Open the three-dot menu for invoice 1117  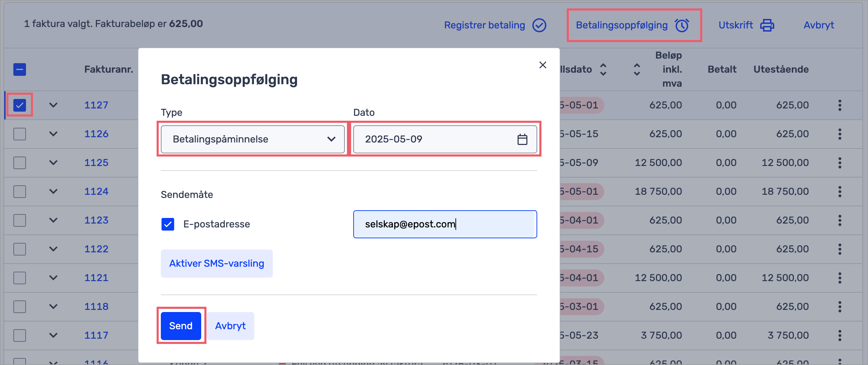pyautogui.click(x=840, y=336)
